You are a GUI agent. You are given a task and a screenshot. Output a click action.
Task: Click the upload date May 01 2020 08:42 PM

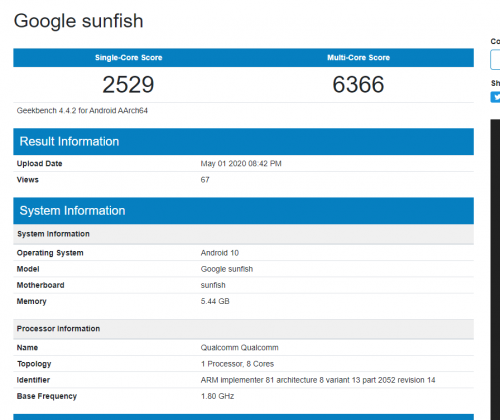coord(241,164)
